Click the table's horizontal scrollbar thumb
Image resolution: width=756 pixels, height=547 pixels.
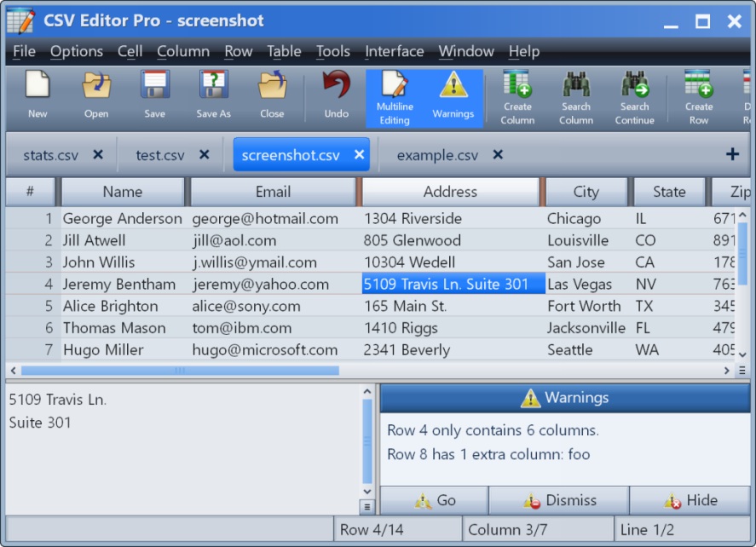179,371
